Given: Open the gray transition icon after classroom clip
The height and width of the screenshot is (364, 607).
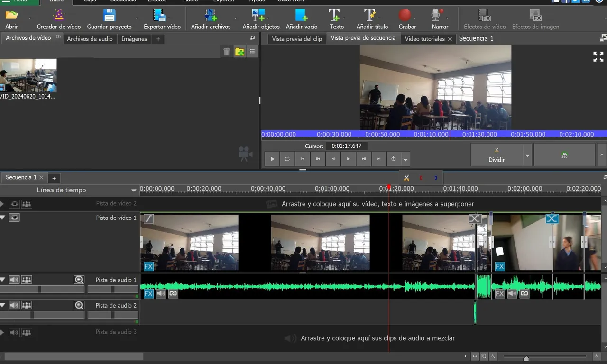Looking at the screenshot, I should pos(475,218).
